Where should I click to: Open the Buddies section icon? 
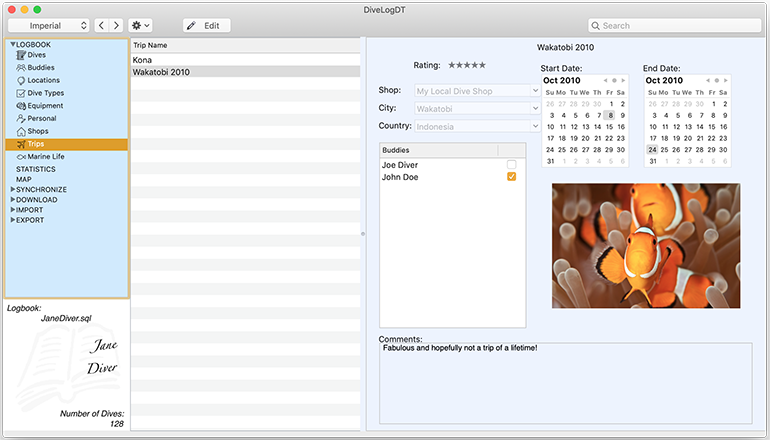click(21, 68)
